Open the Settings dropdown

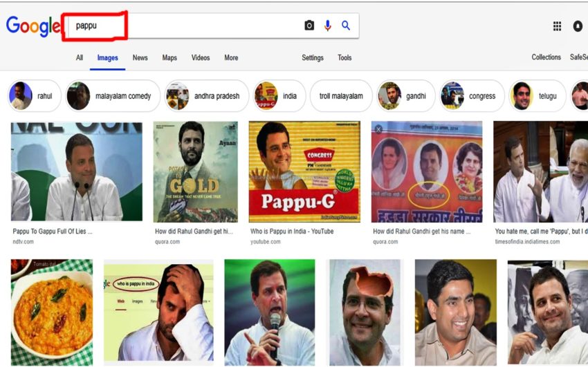pyautogui.click(x=313, y=58)
